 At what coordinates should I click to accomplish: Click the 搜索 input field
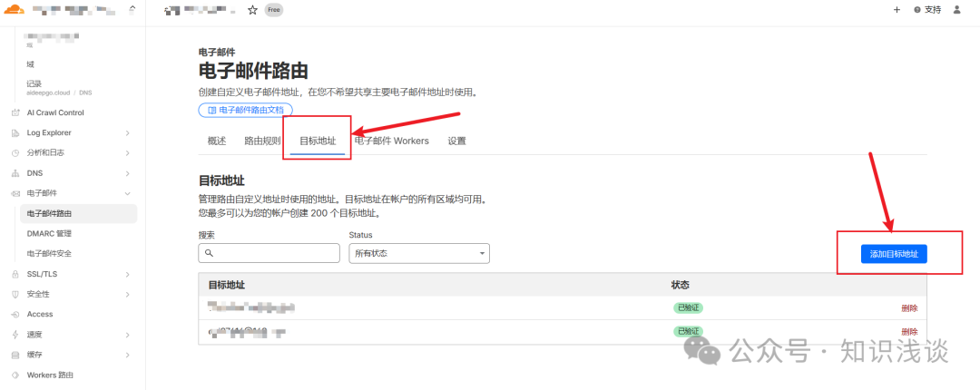269,253
